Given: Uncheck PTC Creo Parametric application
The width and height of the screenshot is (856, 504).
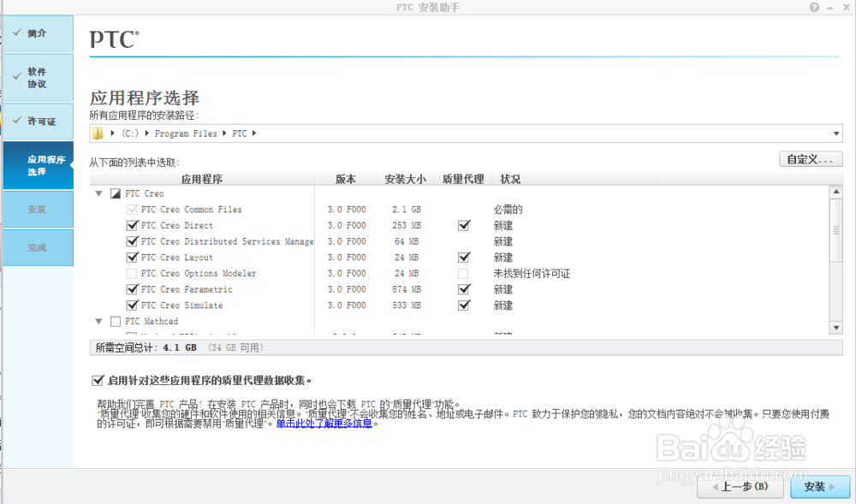Looking at the screenshot, I should point(132,289).
